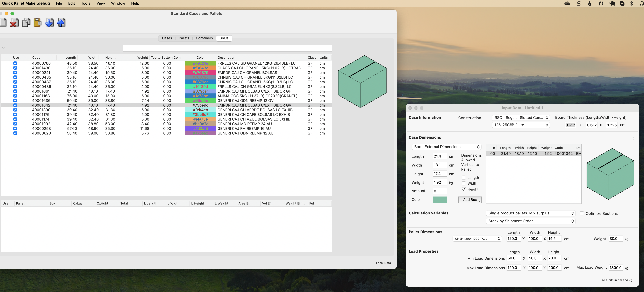Enable the Optimize Sections checkbox

coord(582,214)
